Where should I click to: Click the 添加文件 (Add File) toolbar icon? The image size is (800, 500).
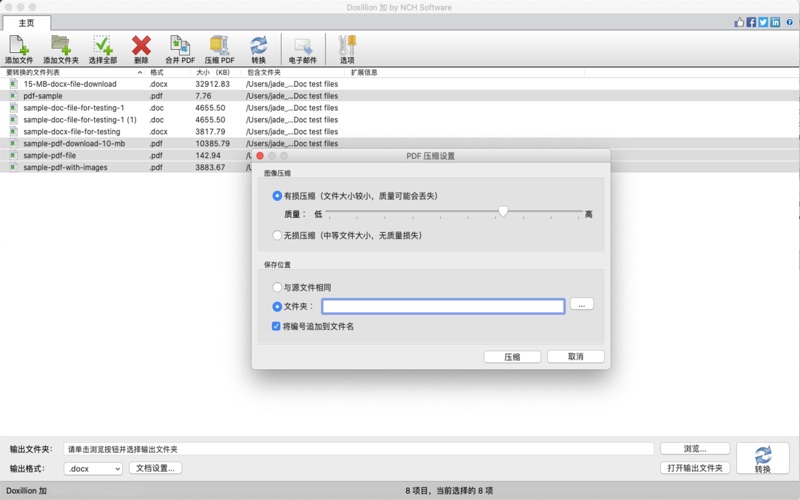coord(18,48)
